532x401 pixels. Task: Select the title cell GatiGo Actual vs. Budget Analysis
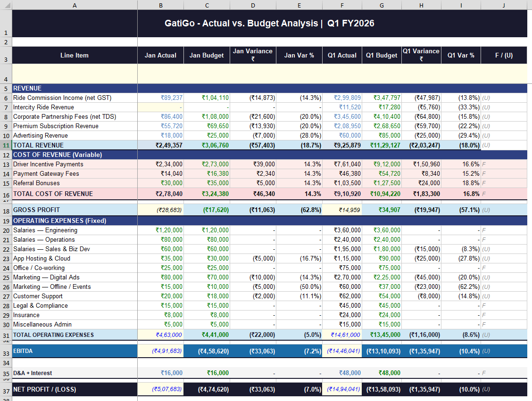click(x=269, y=24)
